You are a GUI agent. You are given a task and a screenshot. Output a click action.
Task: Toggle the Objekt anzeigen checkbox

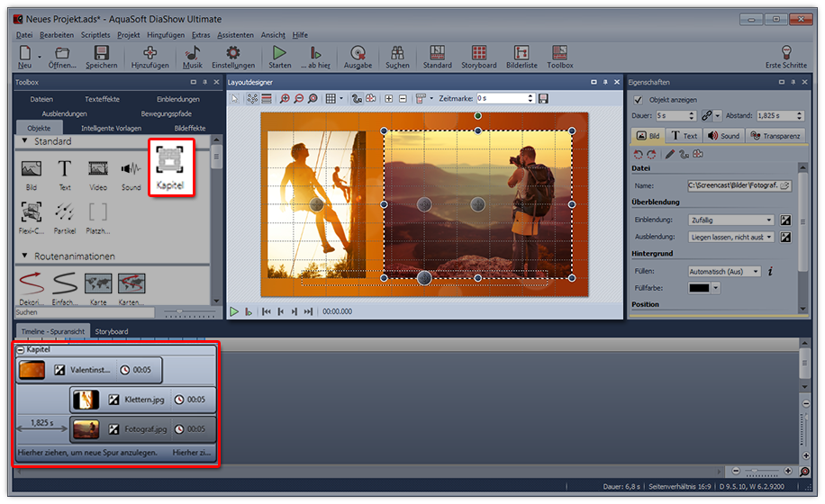pos(639,100)
